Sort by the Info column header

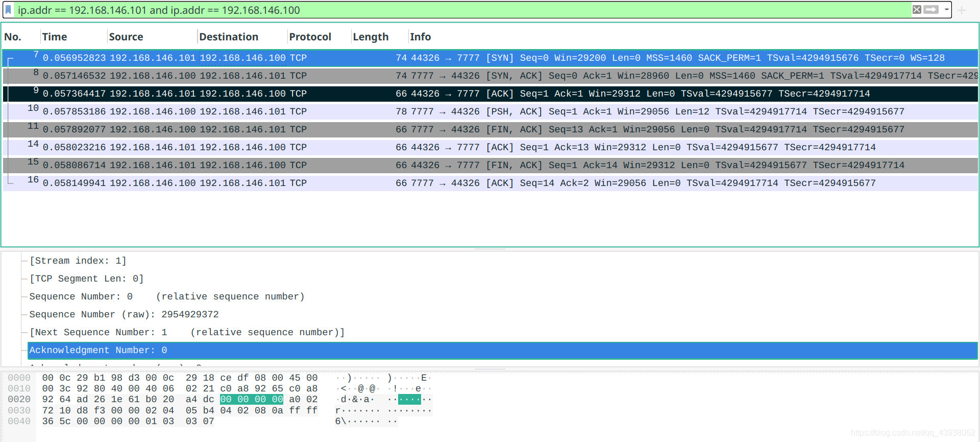[420, 37]
